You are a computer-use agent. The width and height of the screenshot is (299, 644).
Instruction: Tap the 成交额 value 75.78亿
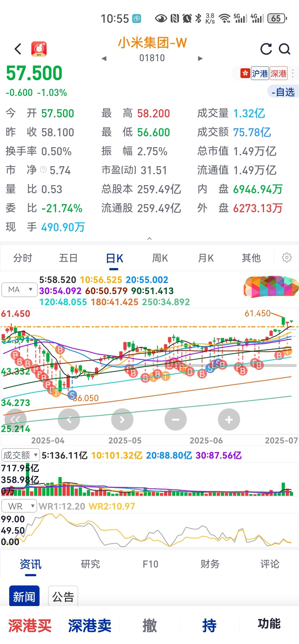click(252, 133)
